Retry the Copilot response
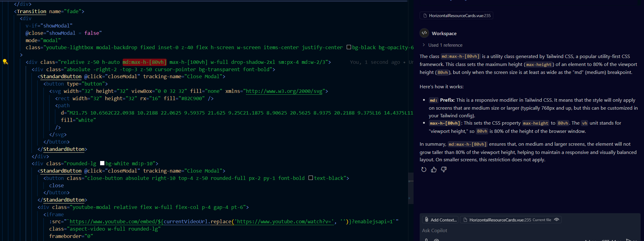The height and width of the screenshot is (241, 644). click(x=424, y=170)
